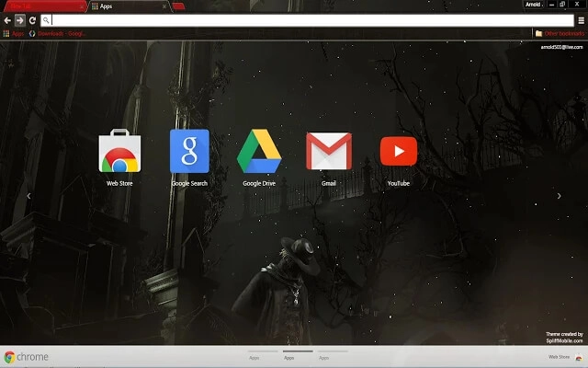Open the SpliffMobile.com theme credit
The image size is (588, 368).
[x=564, y=341]
